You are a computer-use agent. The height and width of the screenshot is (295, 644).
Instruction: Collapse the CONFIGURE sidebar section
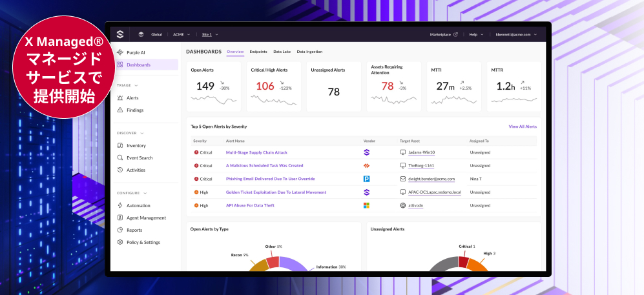point(132,193)
